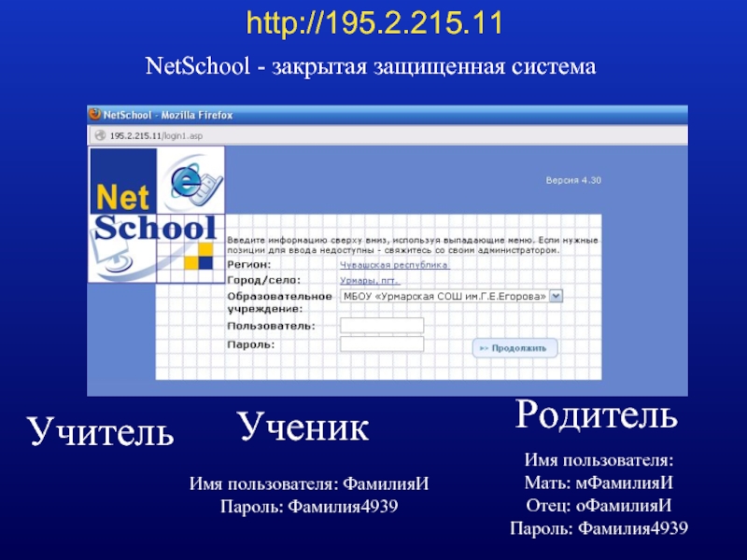Click the NetSchool logo image

tap(157, 215)
